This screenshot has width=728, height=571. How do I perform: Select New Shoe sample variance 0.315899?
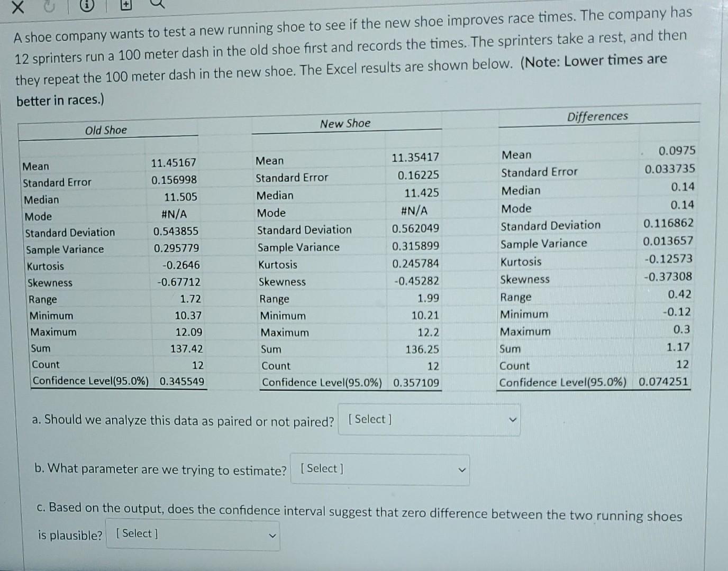[x=415, y=246]
